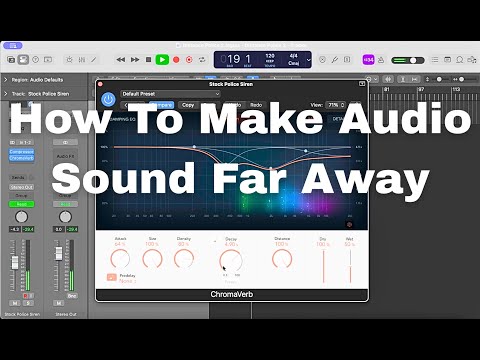Click the Size knob in ChromaVerb
Screen dimensions: 480x360
pyautogui.click(x=152, y=259)
